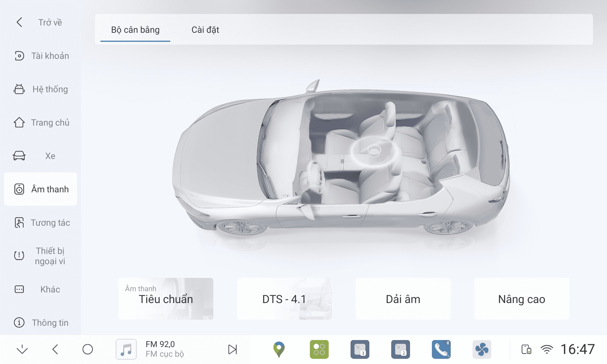Image resolution: width=607 pixels, height=364 pixels.
Task: Open the Bluetooth phone icon
Action: (x=441, y=349)
